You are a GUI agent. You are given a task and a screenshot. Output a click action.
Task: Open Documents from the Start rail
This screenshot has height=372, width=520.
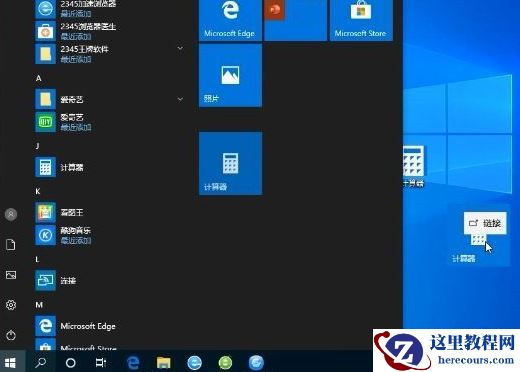(x=11, y=244)
